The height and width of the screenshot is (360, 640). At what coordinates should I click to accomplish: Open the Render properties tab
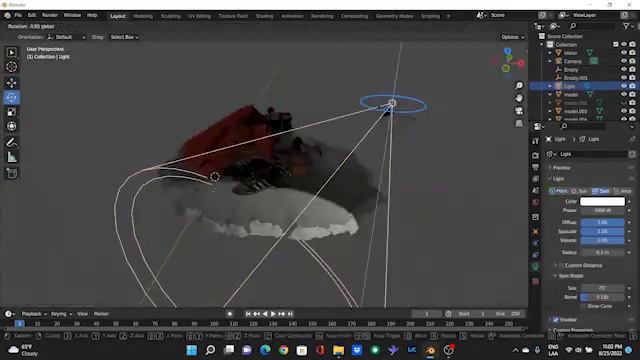tap(536, 156)
